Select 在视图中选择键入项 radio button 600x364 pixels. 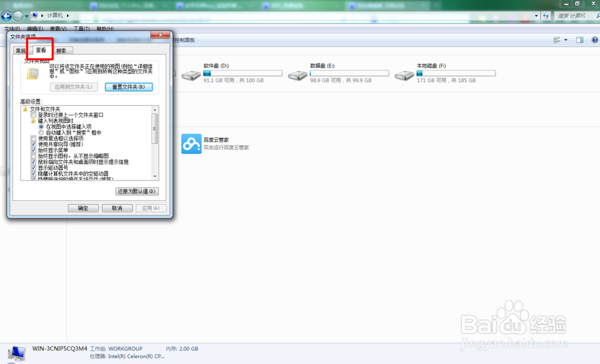coord(41,127)
